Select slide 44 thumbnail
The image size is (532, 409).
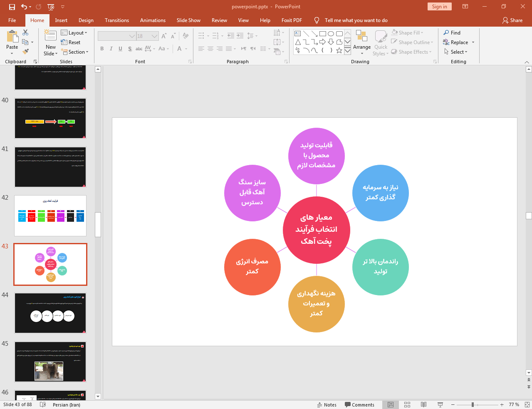click(50, 313)
